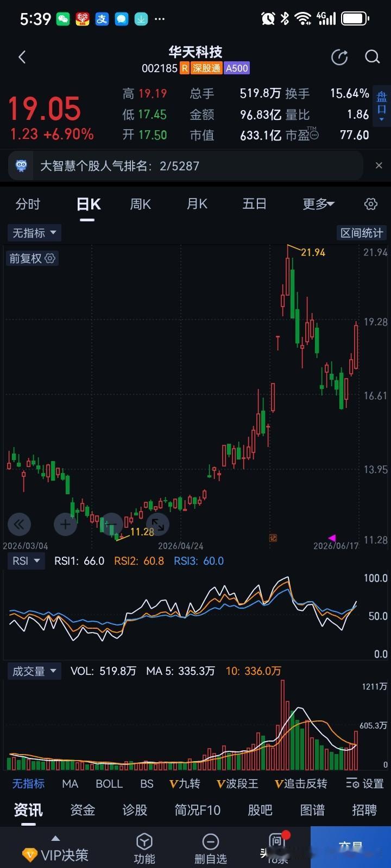Image resolution: width=391 pixels, height=868 pixels.
Task: Tap the share icon in header
Action: [339, 57]
